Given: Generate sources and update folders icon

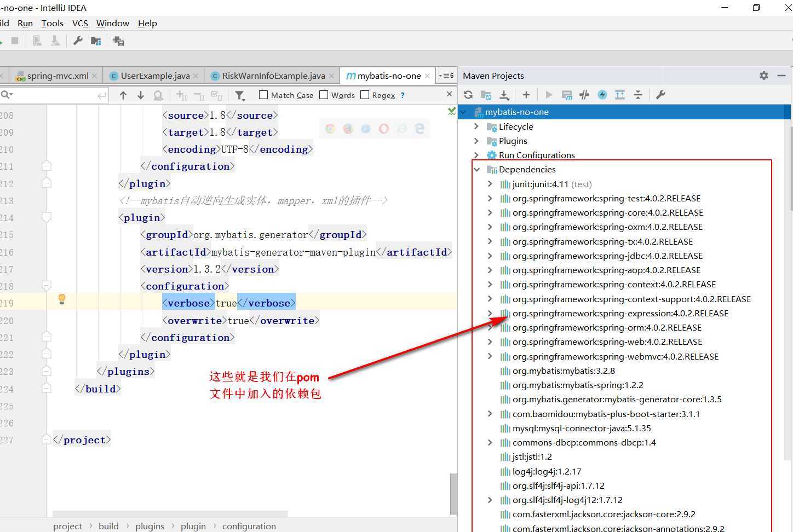Looking at the screenshot, I should pyautogui.click(x=486, y=95).
